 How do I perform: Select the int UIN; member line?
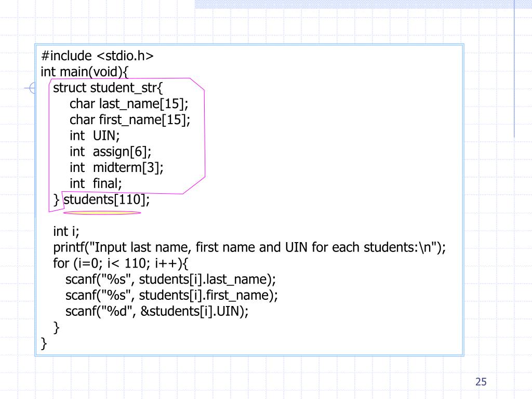(95, 136)
